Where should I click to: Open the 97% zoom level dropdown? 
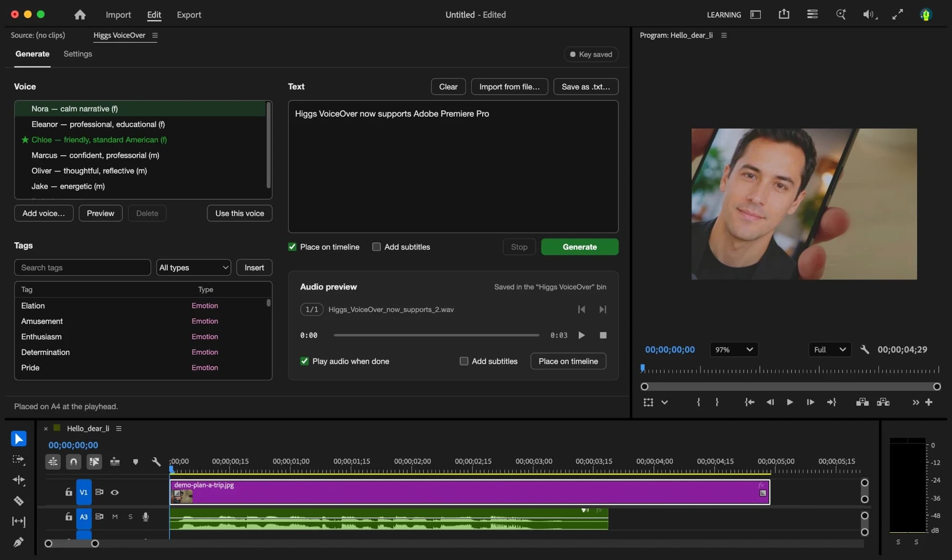tap(734, 349)
